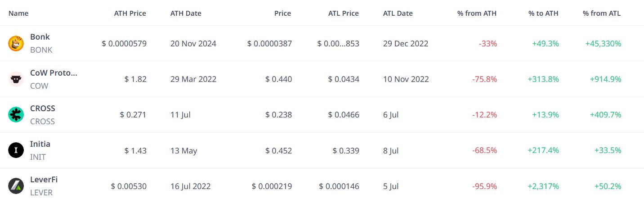Click the black Initia coin icon
This screenshot has width=644, height=203.
click(x=16, y=150)
